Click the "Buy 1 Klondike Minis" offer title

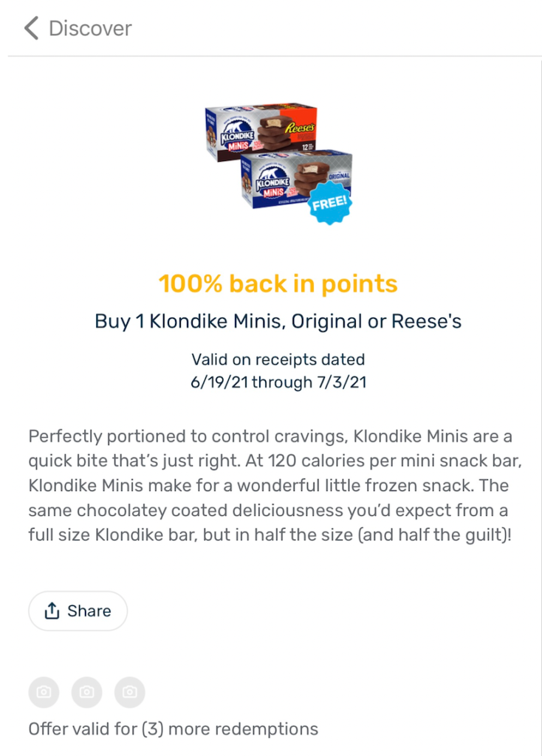pyautogui.click(x=278, y=322)
